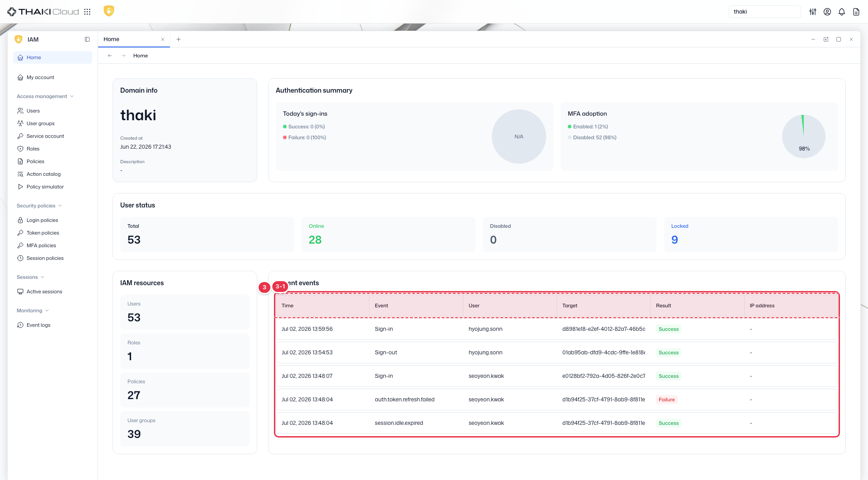This screenshot has width=868, height=480.
Task: Open Active sessions
Action: pos(52,292)
